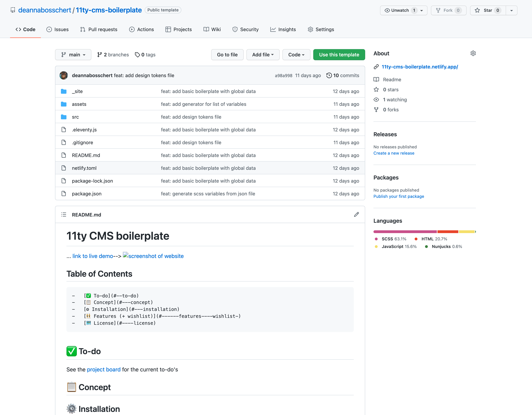This screenshot has height=415, width=532.
Task: Open the Issues tab via its circle icon
Action: (49, 29)
